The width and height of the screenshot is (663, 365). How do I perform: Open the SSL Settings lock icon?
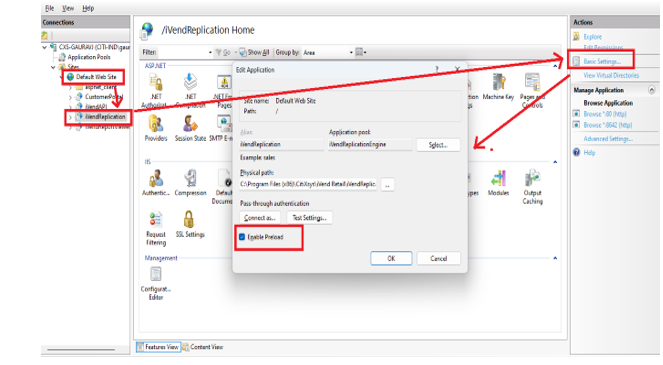189,220
